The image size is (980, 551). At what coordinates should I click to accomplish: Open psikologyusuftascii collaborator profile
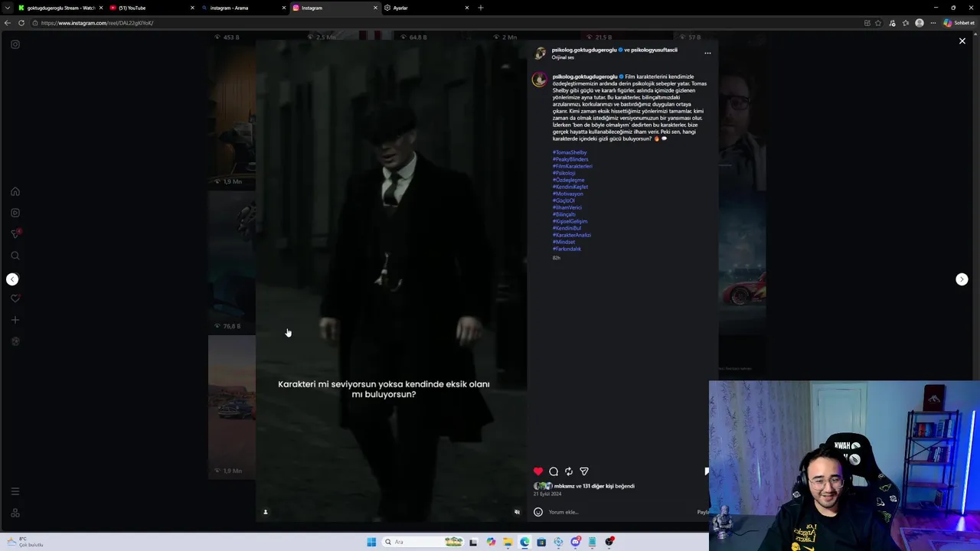tap(654, 50)
